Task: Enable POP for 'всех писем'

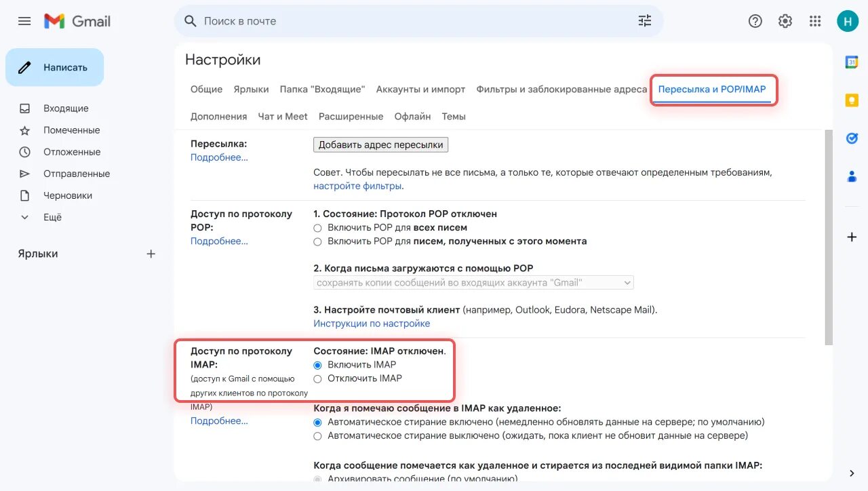Action: pyautogui.click(x=317, y=228)
